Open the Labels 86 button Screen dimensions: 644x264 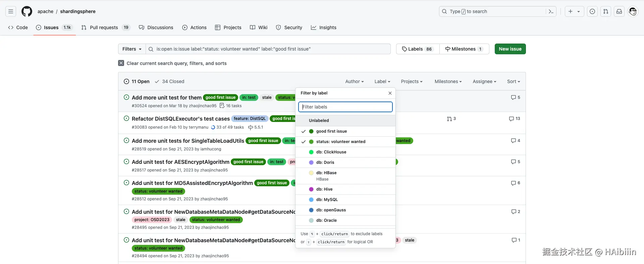418,49
